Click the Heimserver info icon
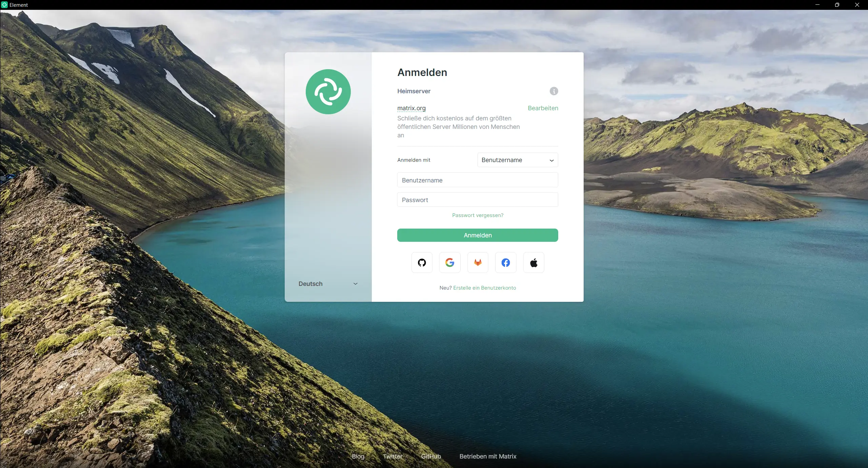Screen dimensions: 868x468 click(x=553, y=91)
